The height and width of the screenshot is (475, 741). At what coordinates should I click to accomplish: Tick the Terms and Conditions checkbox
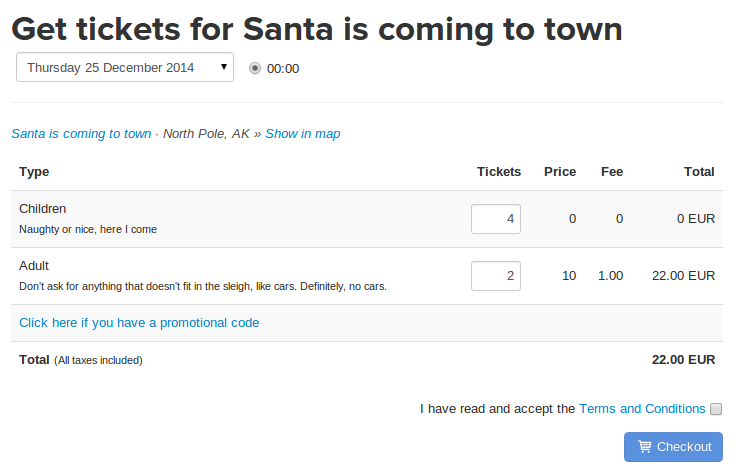click(x=715, y=409)
